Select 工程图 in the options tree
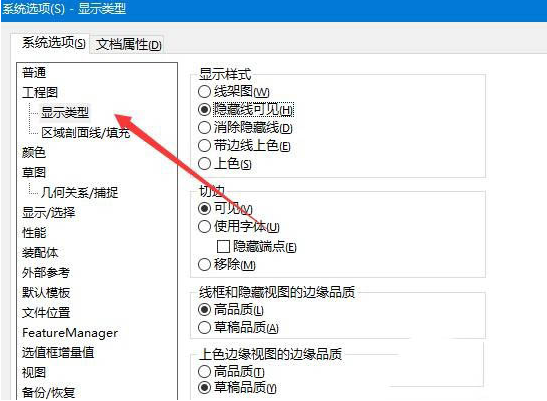Viewport: 547px width, 401px height. pyautogui.click(x=40, y=92)
